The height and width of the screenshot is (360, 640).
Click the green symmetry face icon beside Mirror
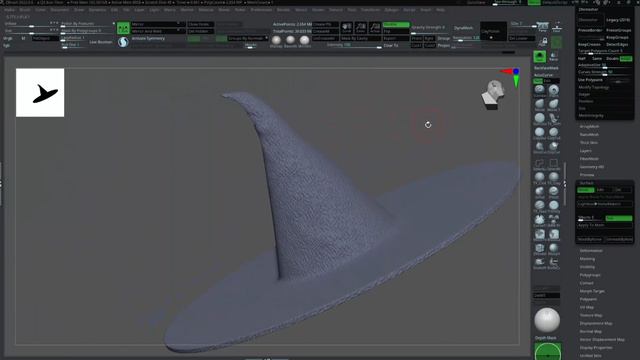[123, 28]
